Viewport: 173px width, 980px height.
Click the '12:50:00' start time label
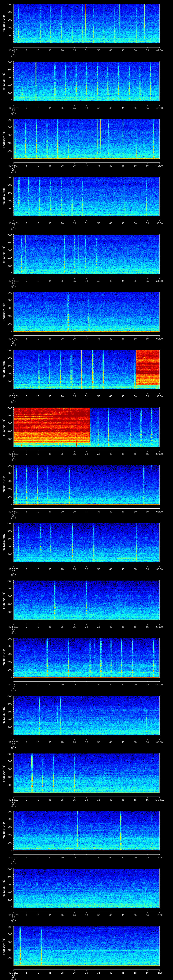pos(13,281)
